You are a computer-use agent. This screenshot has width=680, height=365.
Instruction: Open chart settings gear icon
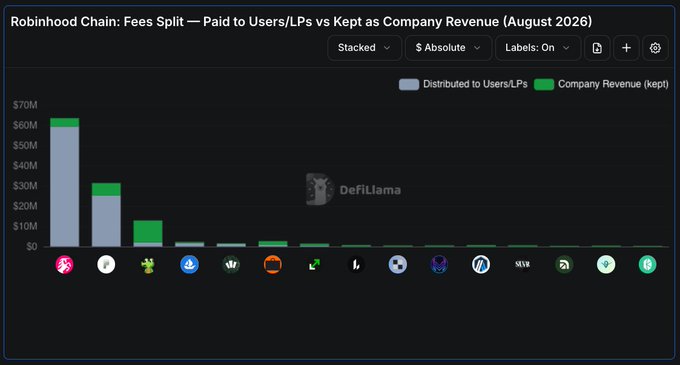655,48
